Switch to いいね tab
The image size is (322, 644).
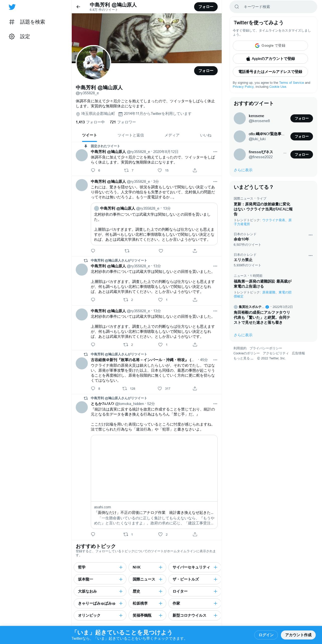click(206, 135)
